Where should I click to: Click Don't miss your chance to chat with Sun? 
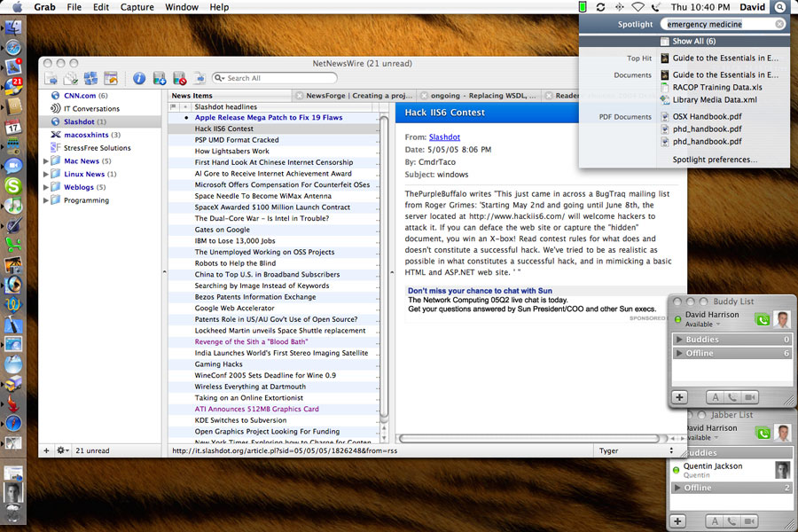[480, 291]
